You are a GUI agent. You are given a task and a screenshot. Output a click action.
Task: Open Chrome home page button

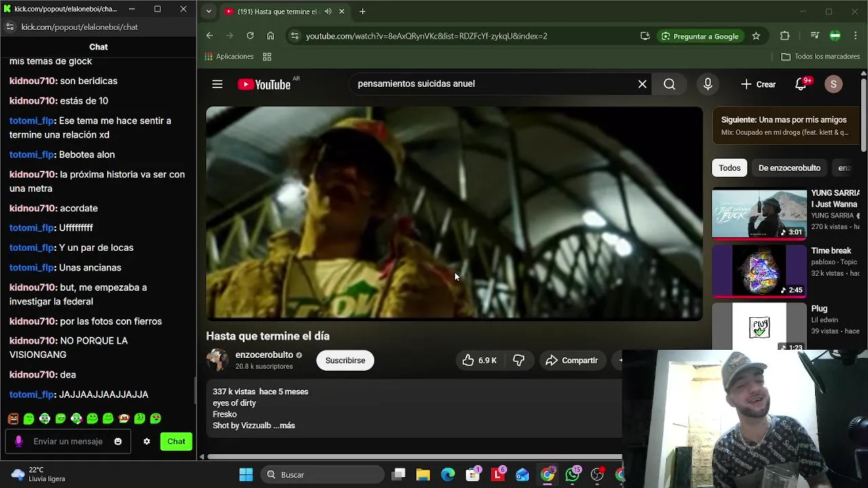point(271,36)
